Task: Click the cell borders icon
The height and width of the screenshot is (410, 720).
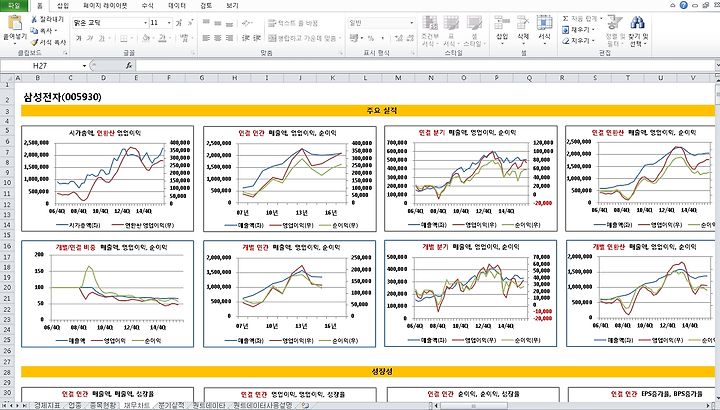Action: click(x=124, y=38)
